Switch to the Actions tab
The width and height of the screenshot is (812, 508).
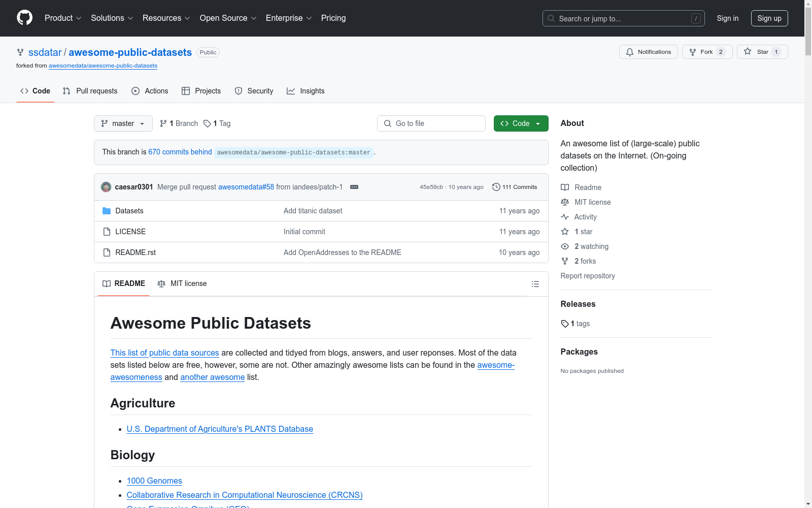pyautogui.click(x=150, y=91)
